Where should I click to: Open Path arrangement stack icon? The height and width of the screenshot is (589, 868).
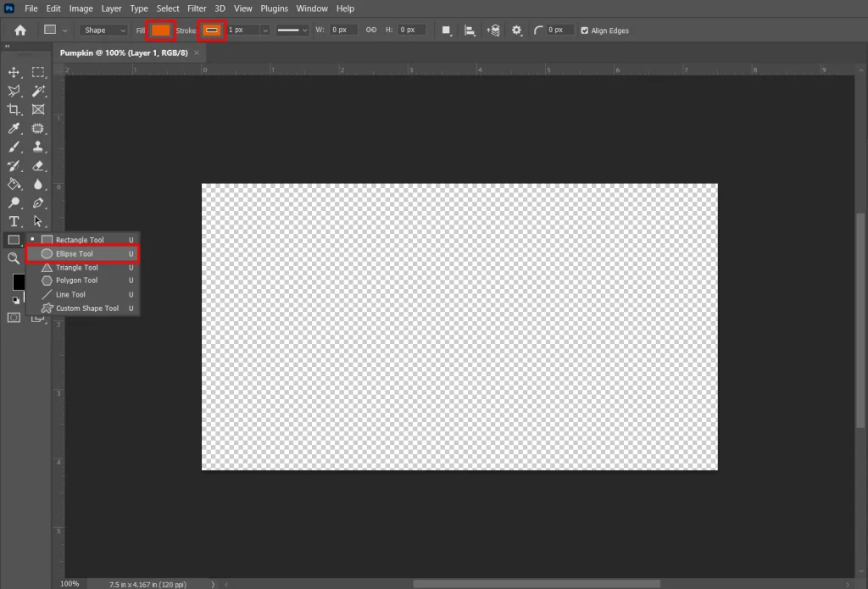click(x=493, y=31)
